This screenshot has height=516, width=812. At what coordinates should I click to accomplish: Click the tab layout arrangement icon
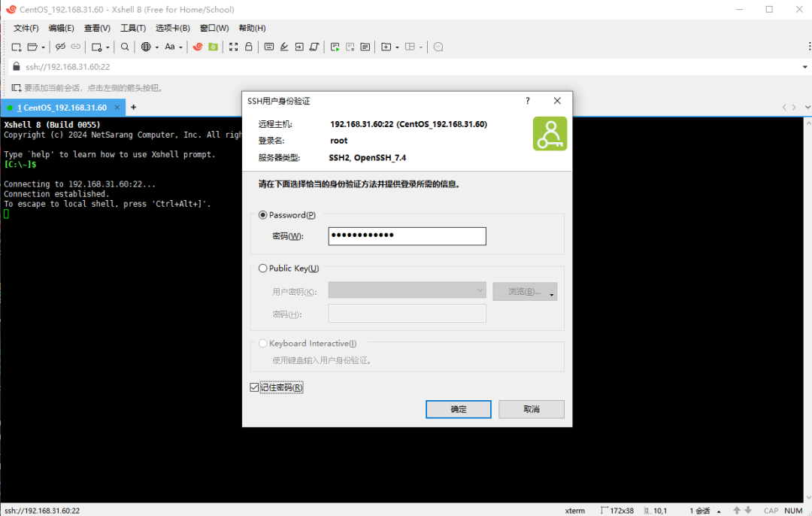410,47
